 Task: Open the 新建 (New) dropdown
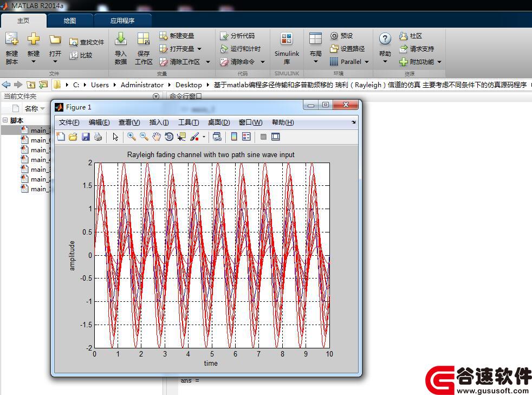[x=34, y=61]
